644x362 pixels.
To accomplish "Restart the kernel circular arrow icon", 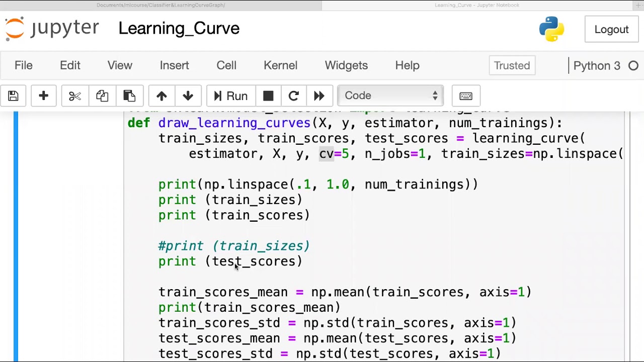I will pyautogui.click(x=294, y=96).
